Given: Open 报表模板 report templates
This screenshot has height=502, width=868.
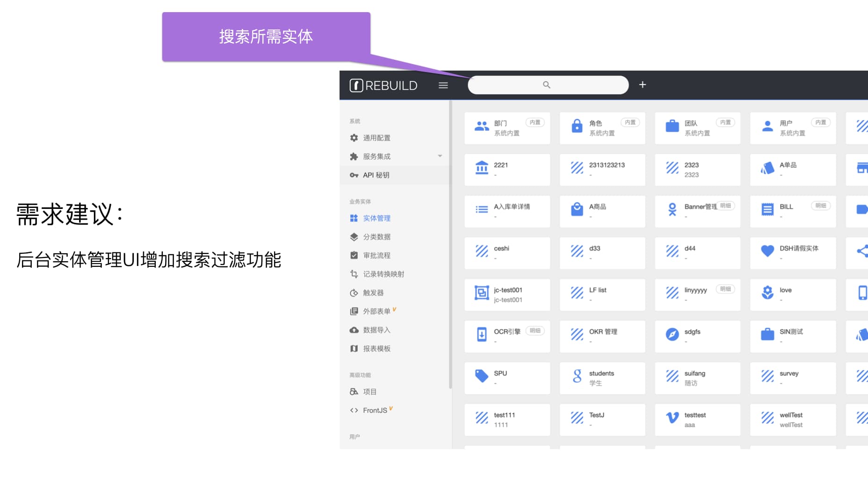Looking at the screenshot, I should pos(377,348).
